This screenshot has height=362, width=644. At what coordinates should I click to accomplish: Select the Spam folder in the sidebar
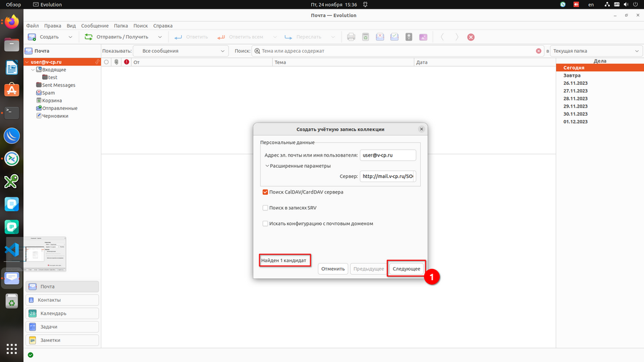48,93
